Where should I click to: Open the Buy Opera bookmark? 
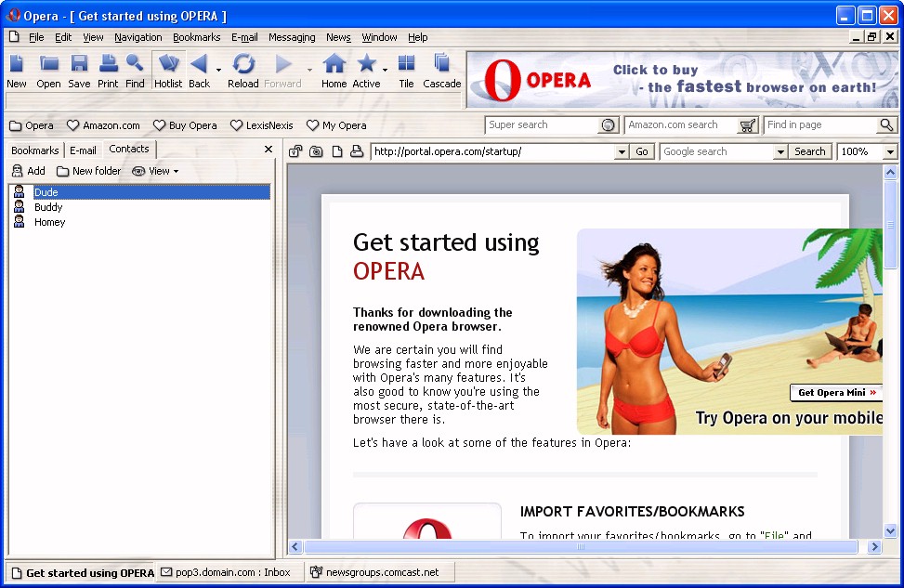tap(186, 125)
